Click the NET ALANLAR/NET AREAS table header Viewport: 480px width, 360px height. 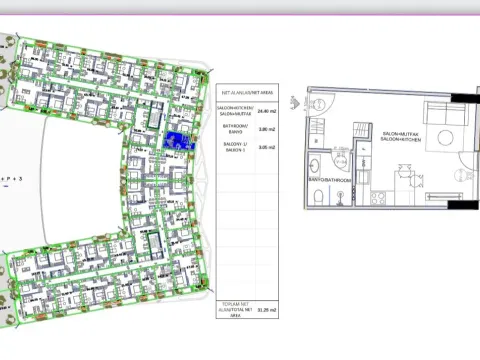tap(247, 92)
